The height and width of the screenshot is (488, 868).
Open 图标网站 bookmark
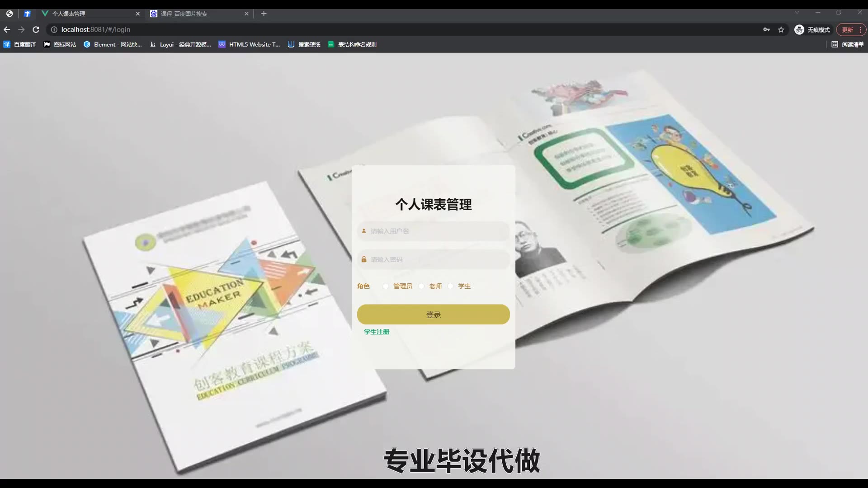coord(60,44)
